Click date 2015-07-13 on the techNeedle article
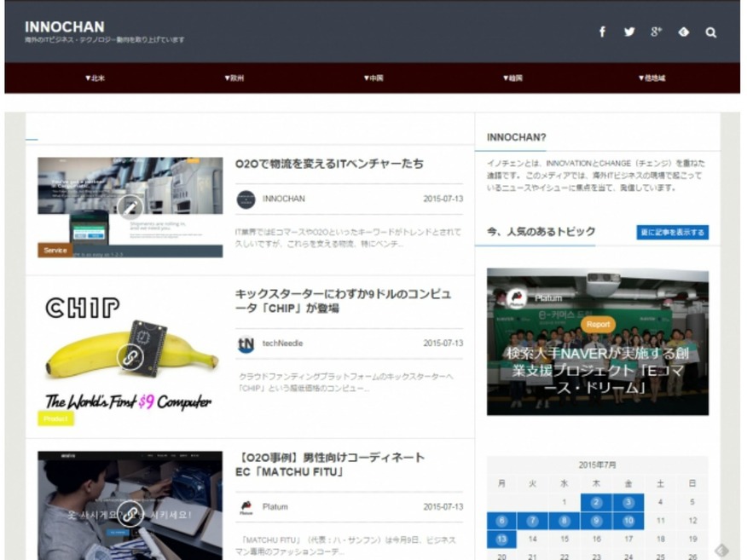Viewport: 747px width, 560px height. pos(443,344)
